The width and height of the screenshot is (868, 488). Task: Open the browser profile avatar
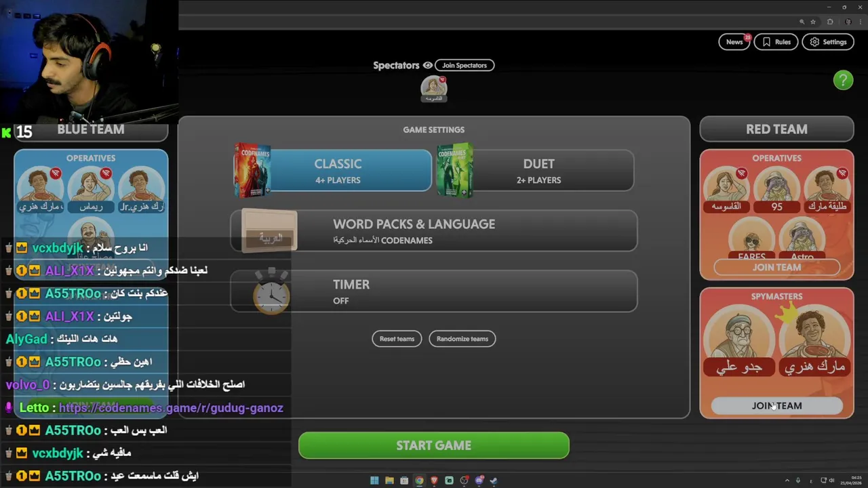[848, 22]
